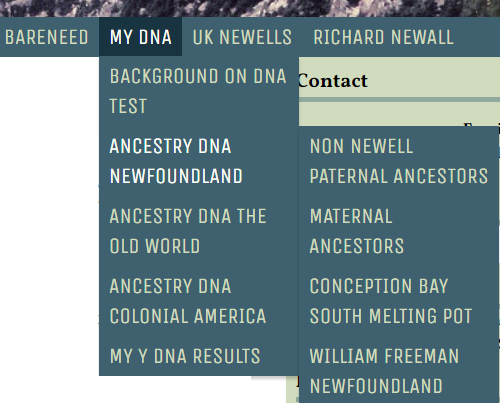
Task: Click the Contact page heading
Action: (x=333, y=81)
